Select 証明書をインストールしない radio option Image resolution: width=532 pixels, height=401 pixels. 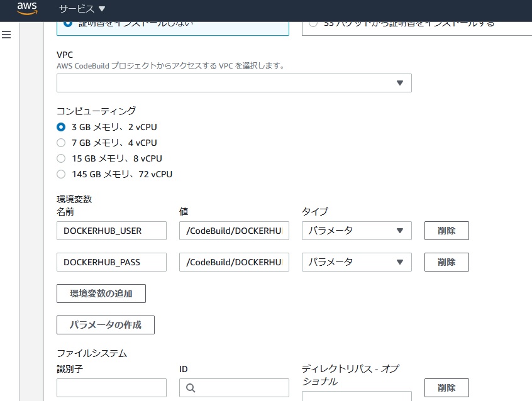pyautogui.click(x=68, y=23)
